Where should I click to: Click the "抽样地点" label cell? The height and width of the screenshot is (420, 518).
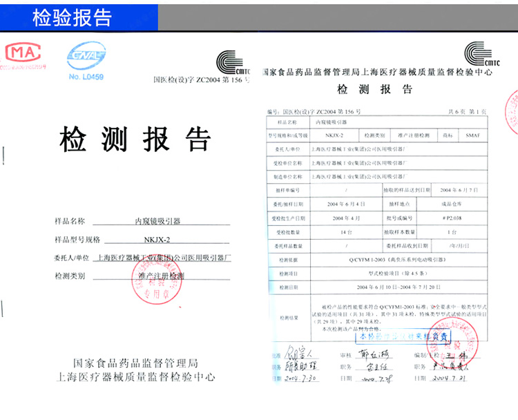(399, 204)
